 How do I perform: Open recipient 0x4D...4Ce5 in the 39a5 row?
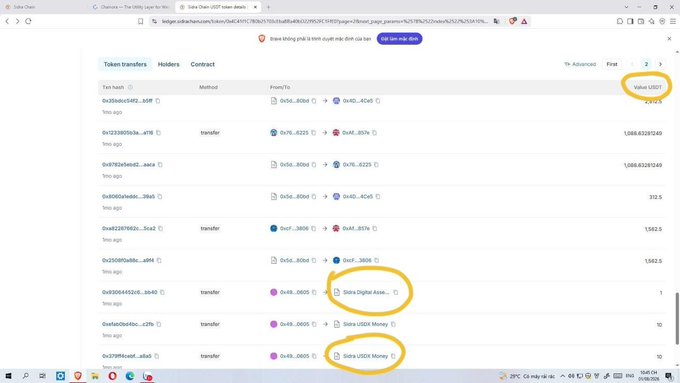(x=358, y=196)
